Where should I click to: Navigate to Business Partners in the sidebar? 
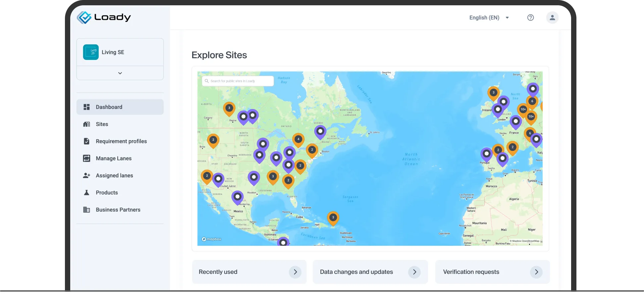(x=118, y=209)
